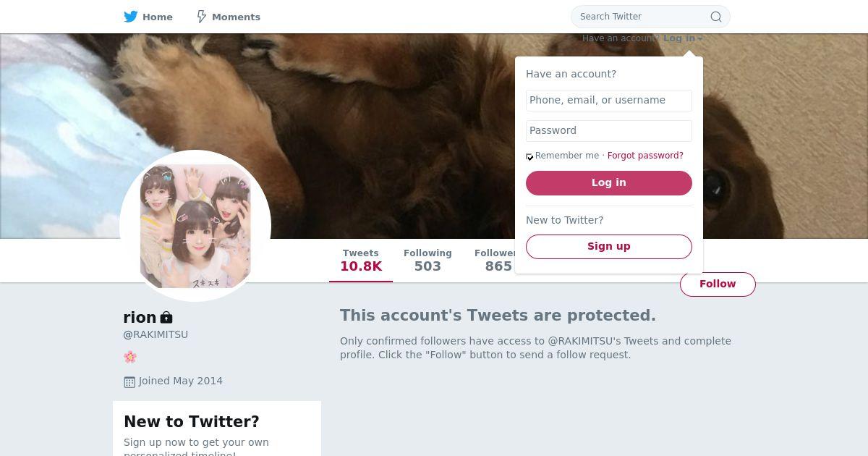
Task: Collapse the Log in dropdown caret
Action: tap(700, 39)
